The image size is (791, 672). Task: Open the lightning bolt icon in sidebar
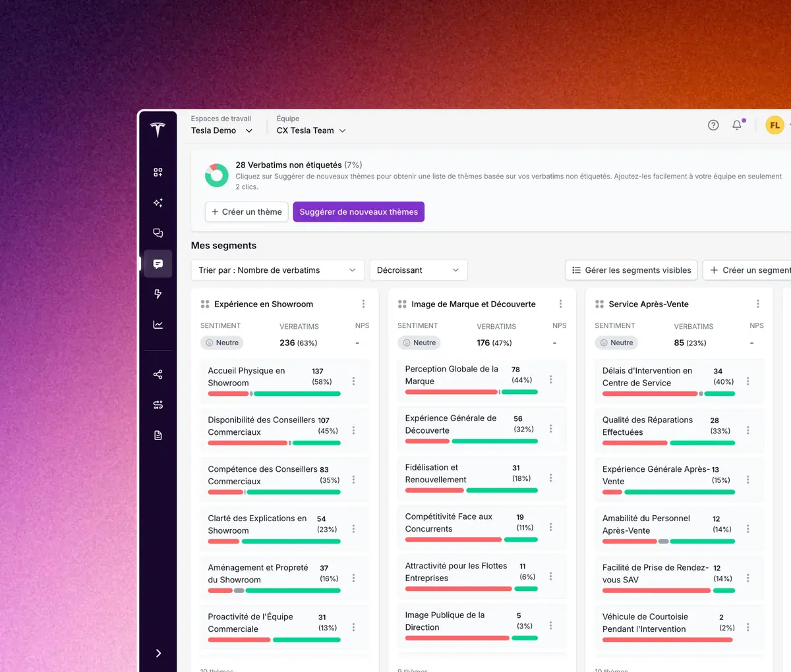tap(158, 294)
